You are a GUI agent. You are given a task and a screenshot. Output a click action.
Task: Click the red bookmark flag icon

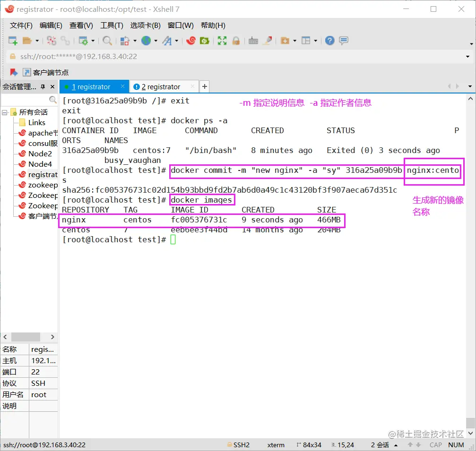point(13,72)
